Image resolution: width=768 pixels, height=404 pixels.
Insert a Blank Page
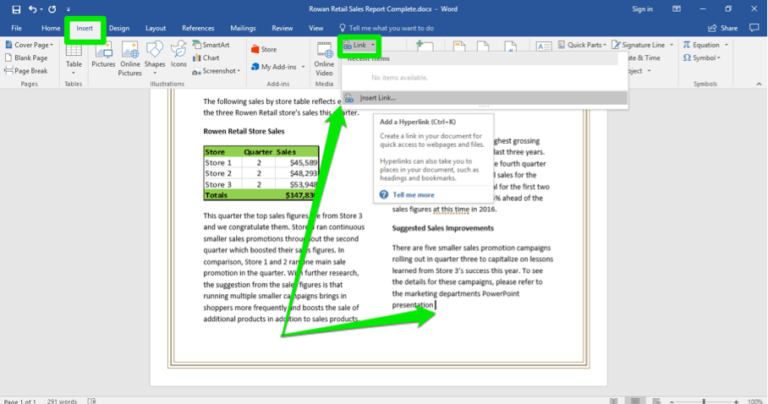click(26, 58)
